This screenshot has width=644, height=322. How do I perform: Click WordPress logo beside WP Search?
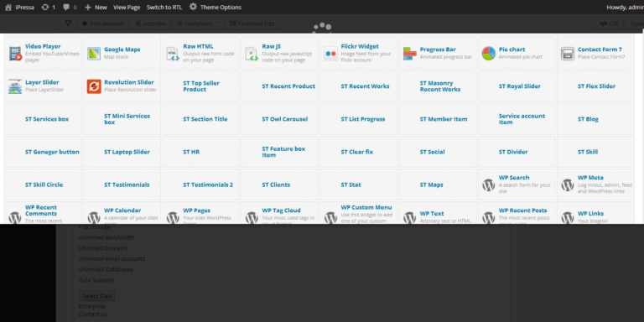click(489, 184)
